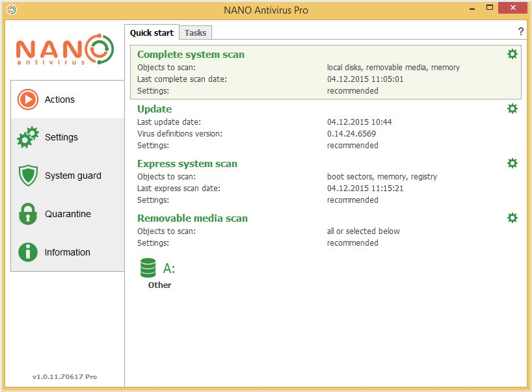
Task: Start the Complete system scan
Action: pyautogui.click(x=191, y=55)
